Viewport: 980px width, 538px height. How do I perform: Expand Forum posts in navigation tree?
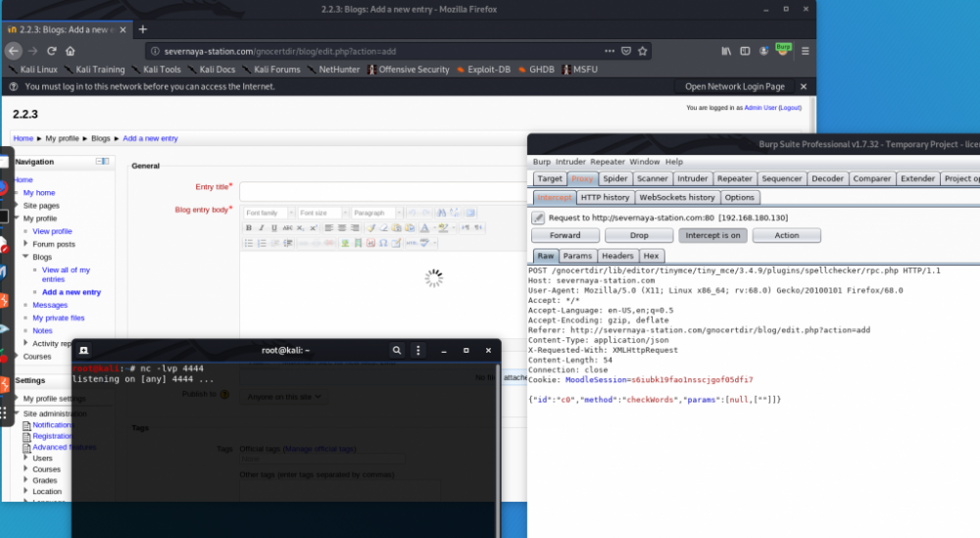click(25, 244)
